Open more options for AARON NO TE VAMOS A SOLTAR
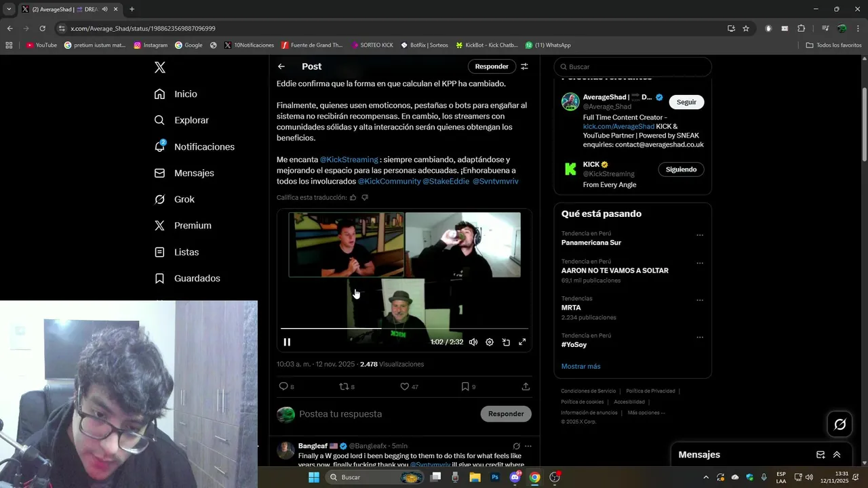 (700, 264)
